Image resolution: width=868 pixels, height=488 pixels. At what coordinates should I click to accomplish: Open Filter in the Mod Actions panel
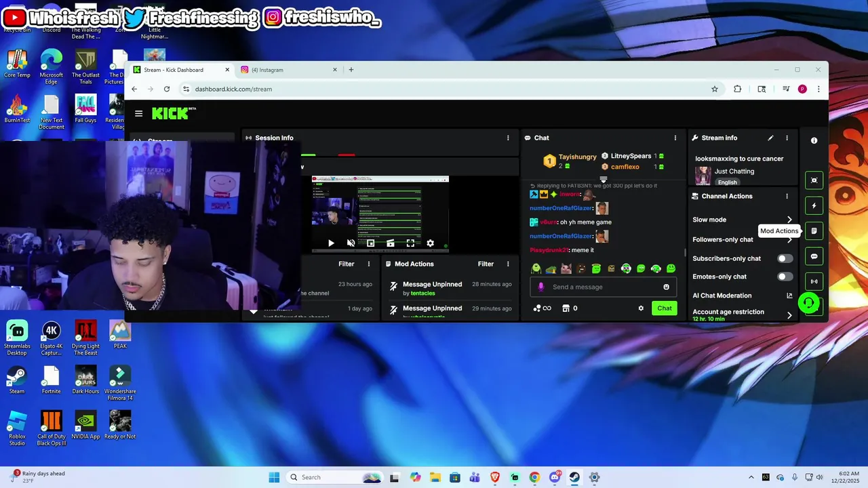point(486,264)
